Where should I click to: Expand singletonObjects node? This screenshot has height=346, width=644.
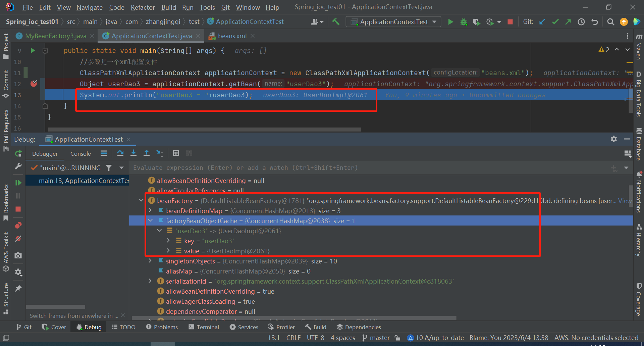click(x=150, y=261)
